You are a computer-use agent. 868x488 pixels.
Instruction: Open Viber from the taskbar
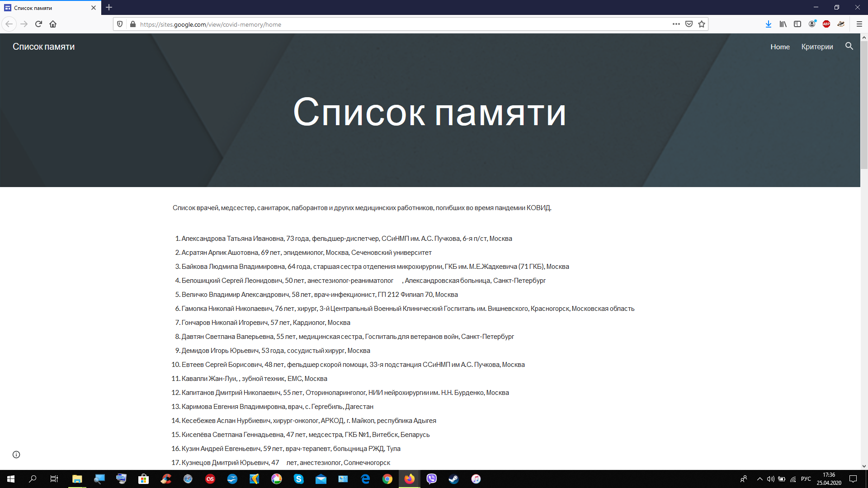point(431,479)
